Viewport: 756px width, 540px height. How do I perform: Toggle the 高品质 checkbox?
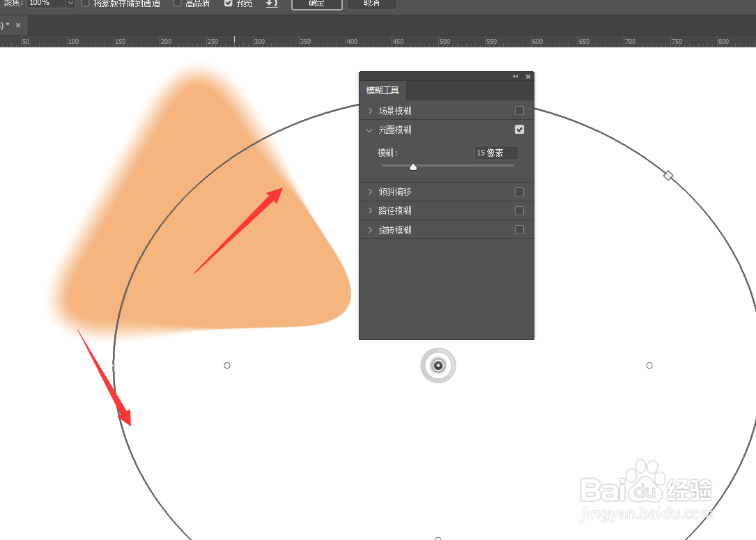tap(177, 3)
